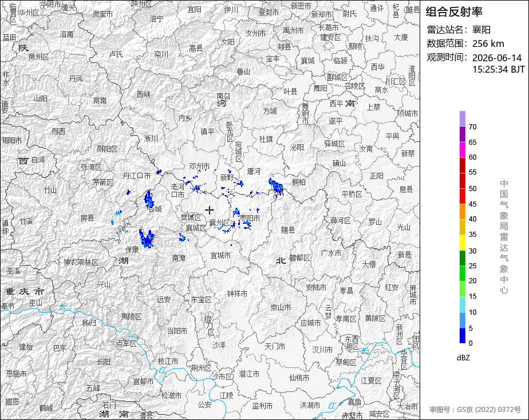Click the data range value 256 km
The height and width of the screenshot is (420, 529).
(x=488, y=43)
